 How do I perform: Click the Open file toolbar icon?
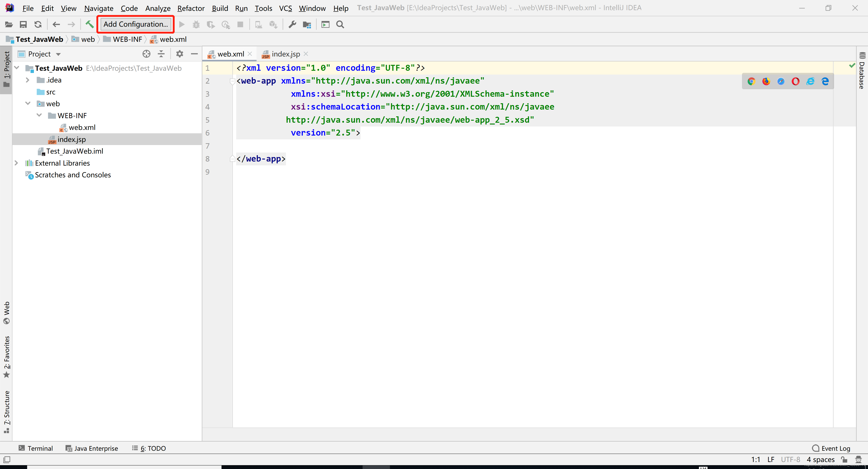coord(9,24)
